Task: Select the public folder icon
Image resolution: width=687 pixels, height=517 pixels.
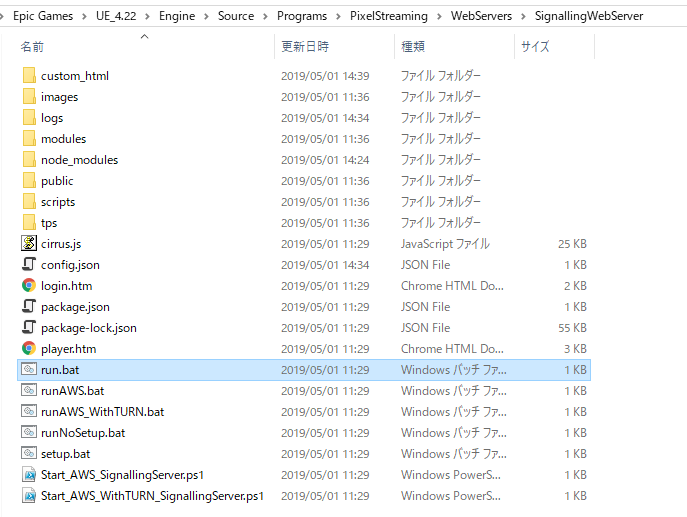Action: pyautogui.click(x=29, y=181)
